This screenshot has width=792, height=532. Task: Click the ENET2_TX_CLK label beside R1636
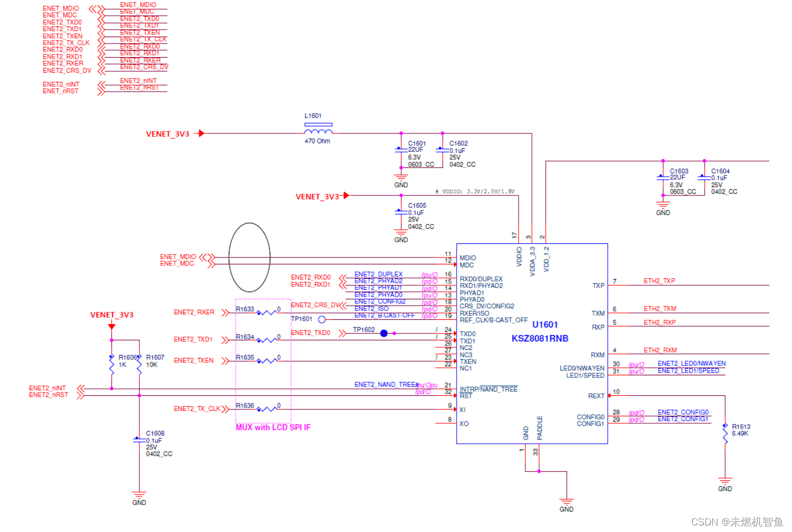click(x=197, y=409)
